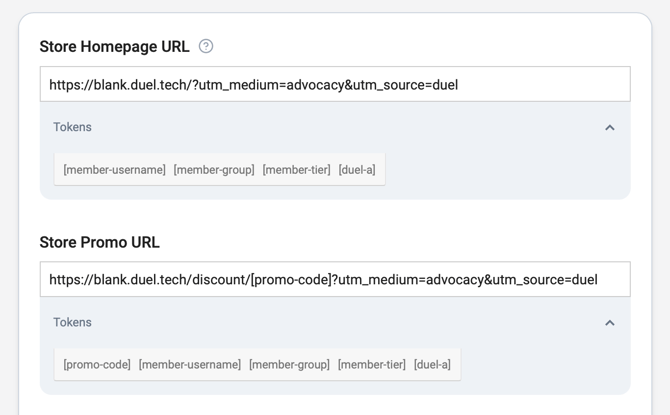Insert [member-username] token in the Homepage URL tokens
670x415 pixels.
point(114,170)
